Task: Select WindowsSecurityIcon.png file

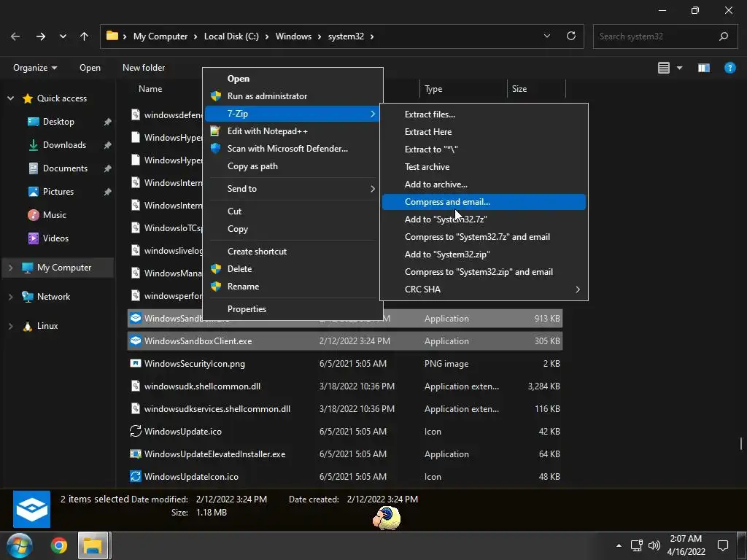Action: [345, 364]
